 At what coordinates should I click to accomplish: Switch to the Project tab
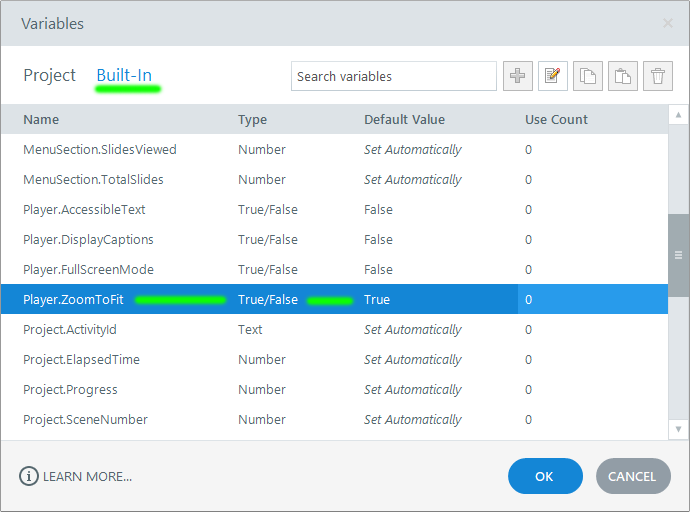click(50, 75)
